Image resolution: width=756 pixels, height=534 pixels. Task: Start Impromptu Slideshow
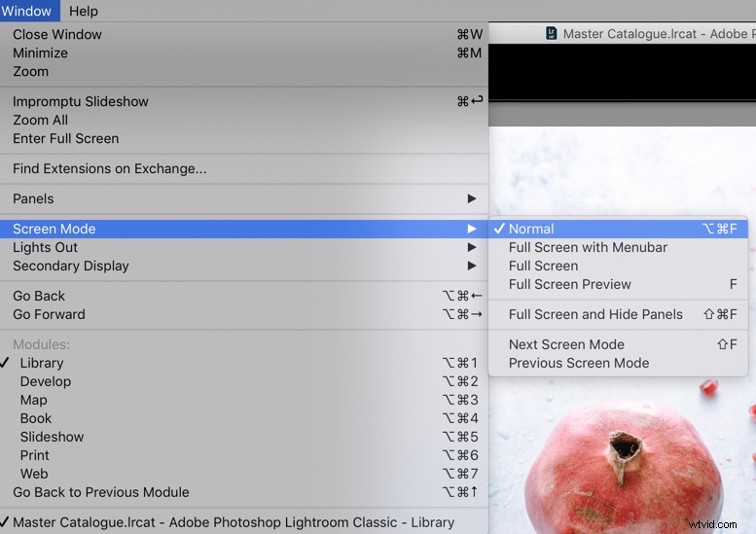tap(244, 101)
